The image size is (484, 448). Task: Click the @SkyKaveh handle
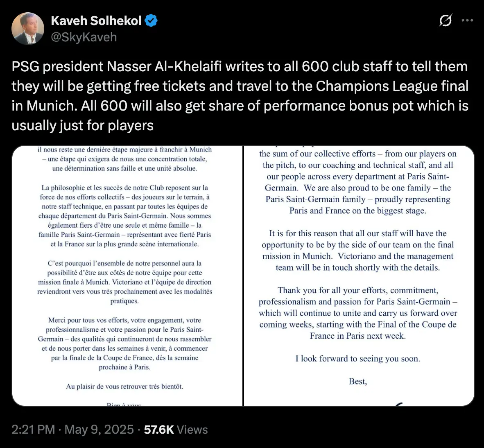click(x=84, y=37)
